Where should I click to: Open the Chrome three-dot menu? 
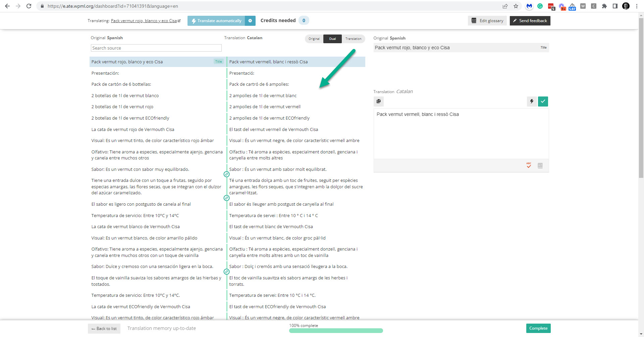point(637,6)
